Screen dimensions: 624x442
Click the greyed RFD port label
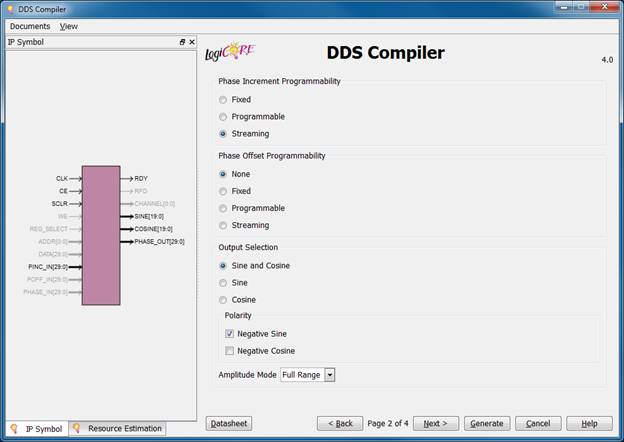point(141,191)
